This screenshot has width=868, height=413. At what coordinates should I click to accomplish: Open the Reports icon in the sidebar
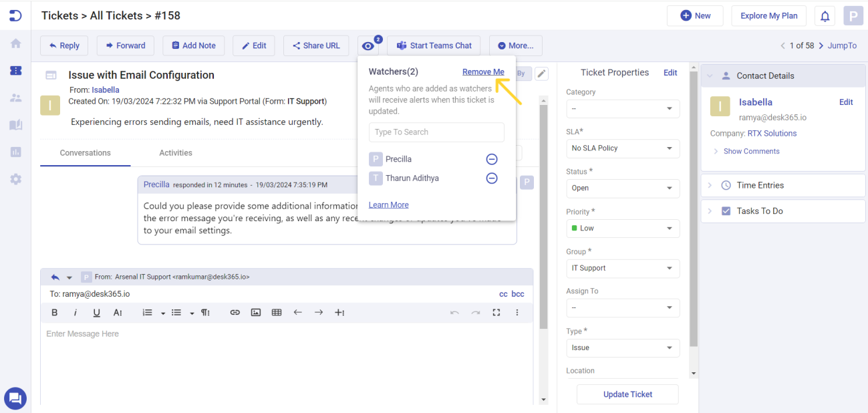point(15,152)
